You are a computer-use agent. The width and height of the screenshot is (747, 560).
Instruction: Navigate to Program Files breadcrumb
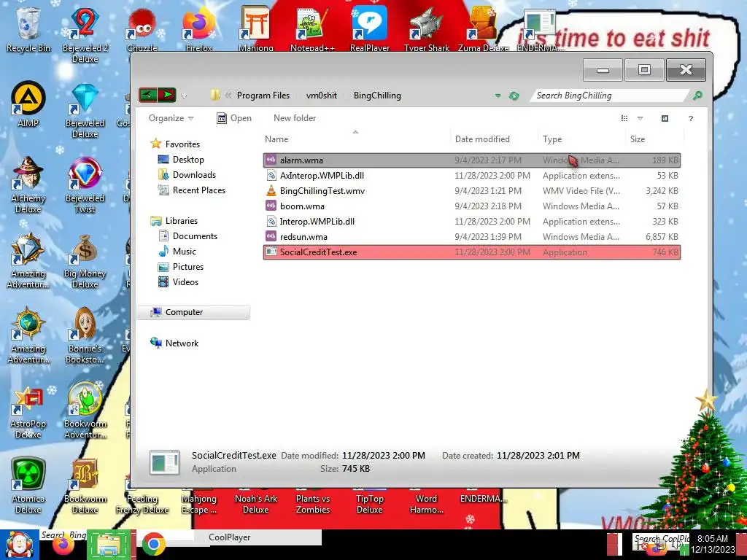click(263, 96)
